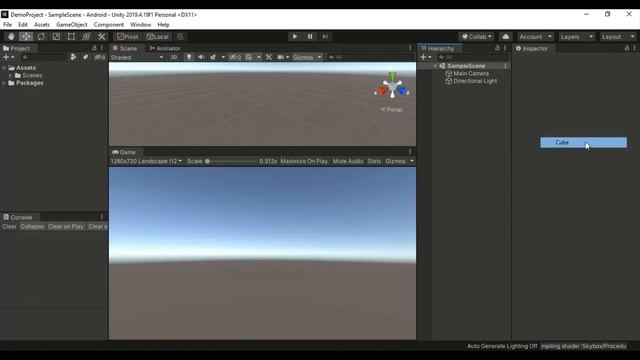Open the Shaded draw mode dropdown
Viewport: 640px width, 360px height.
137,58
